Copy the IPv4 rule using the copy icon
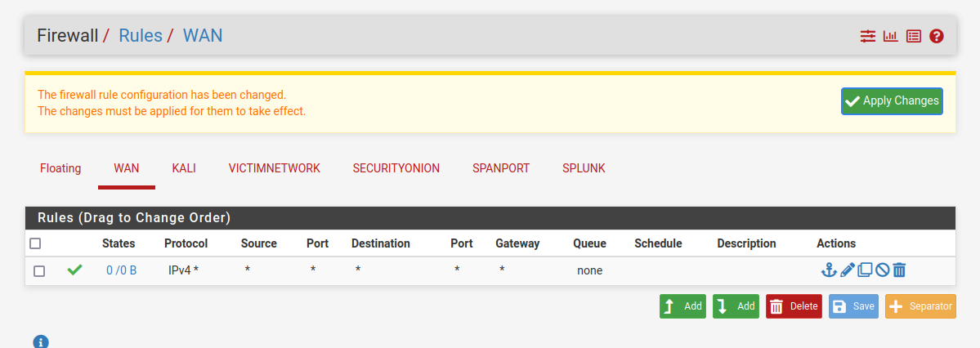This screenshot has width=980, height=348. click(x=865, y=270)
